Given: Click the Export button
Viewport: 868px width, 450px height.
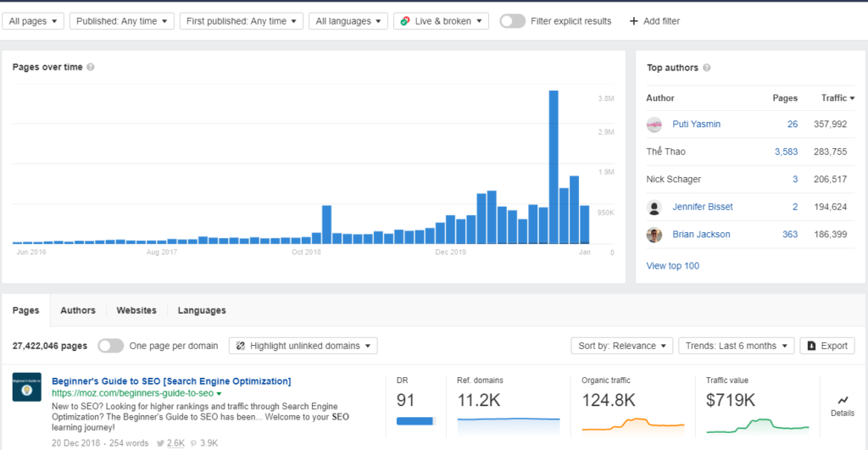Looking at the screenshot, I should click(x=827, y=346).
